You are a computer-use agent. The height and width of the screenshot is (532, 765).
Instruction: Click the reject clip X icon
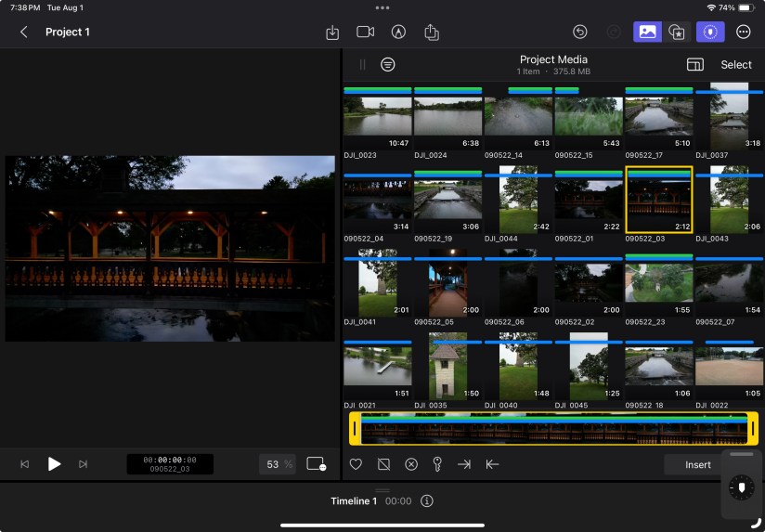point(410,464)
